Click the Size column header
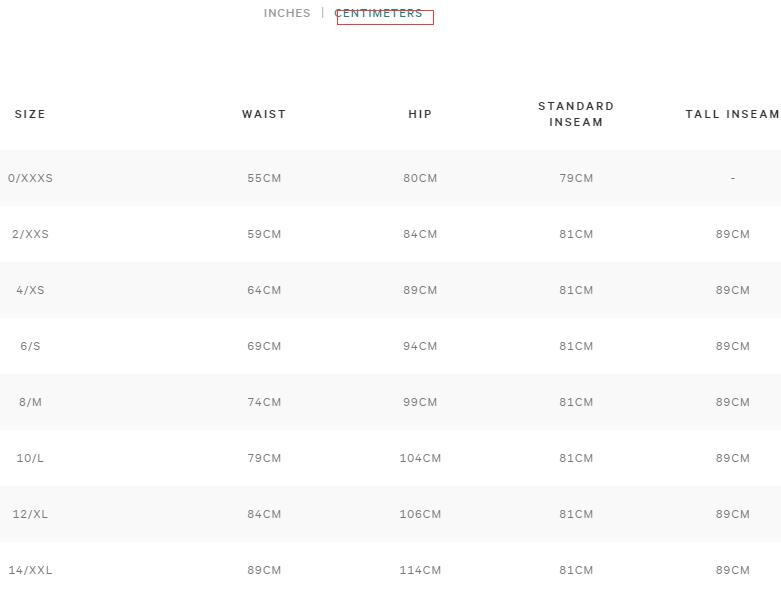The height and width of the screenshot is (600, 781). 30,114
